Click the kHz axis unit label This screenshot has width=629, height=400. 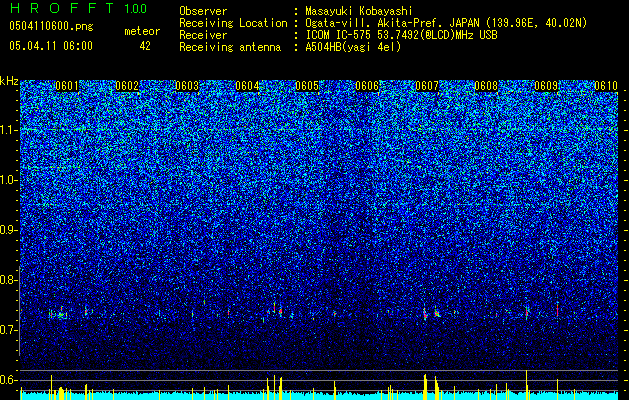coord(9,81)
